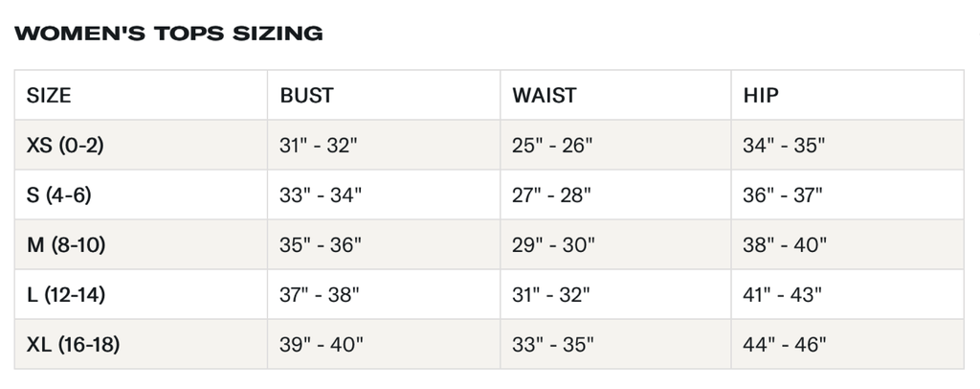Click the 25" - 26" waist cell
980x389 pixels.
point(552,146)
